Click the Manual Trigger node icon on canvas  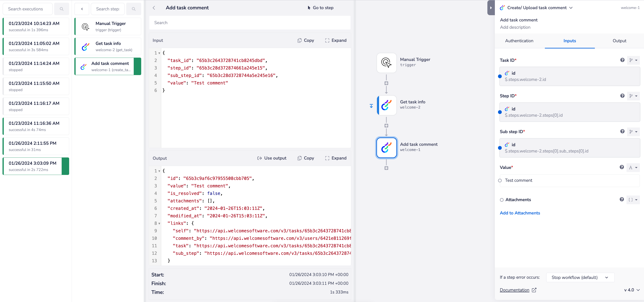tap(386, 63)
